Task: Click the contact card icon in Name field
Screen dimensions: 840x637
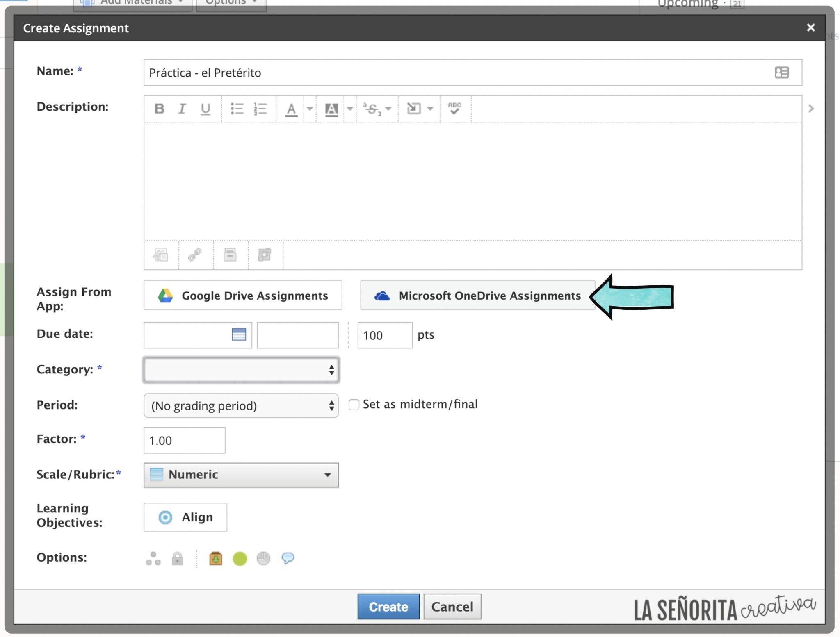Action: [x=782, y=73]
